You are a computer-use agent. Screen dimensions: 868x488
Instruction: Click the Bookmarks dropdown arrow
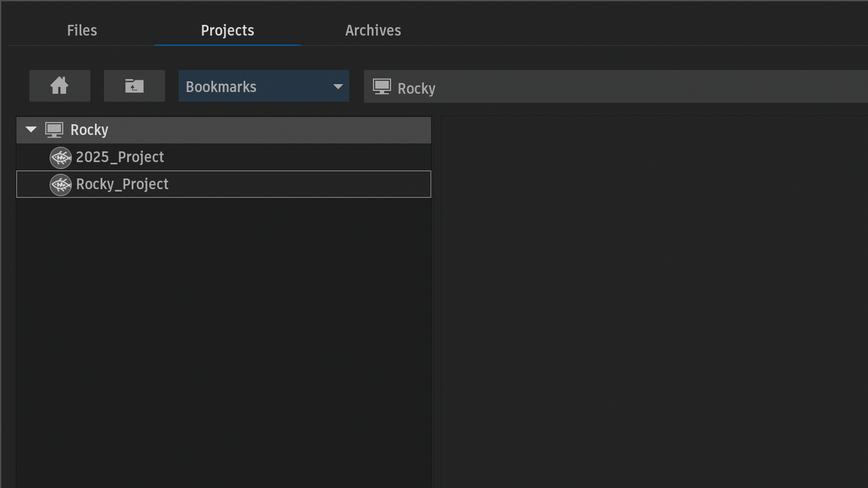coord(338,86)
